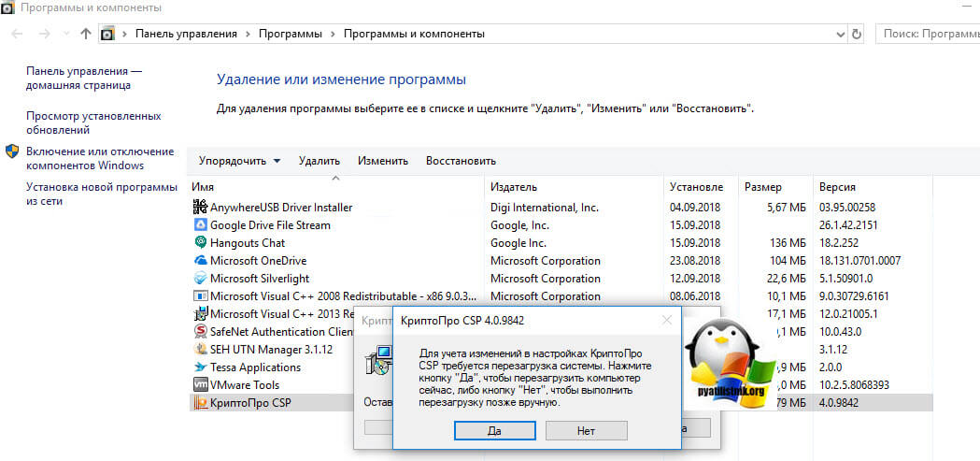The width and height of the screenshot is (980, 461).
Task: Click the AnywhereUSB Driver Installer icon
Action: coord(200,208)
